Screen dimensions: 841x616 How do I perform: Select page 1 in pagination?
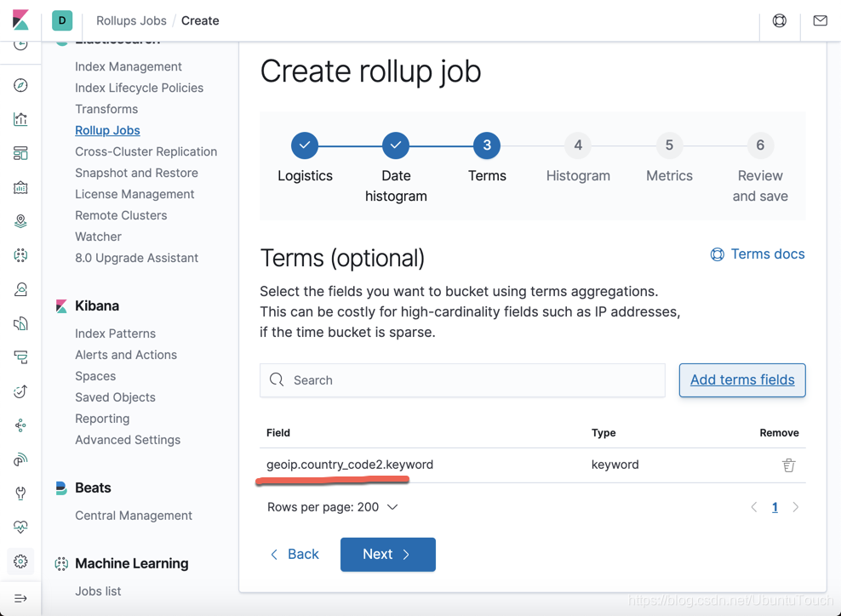tap(775, 507)
